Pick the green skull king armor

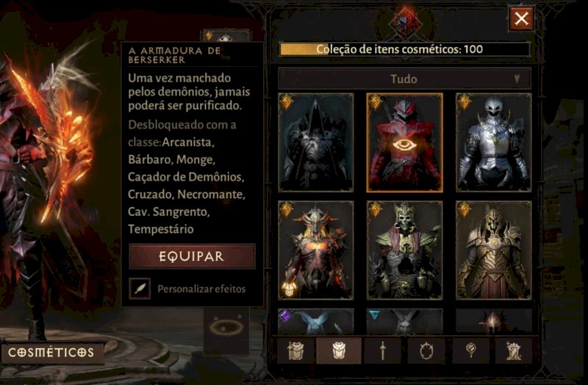(405, 250)
